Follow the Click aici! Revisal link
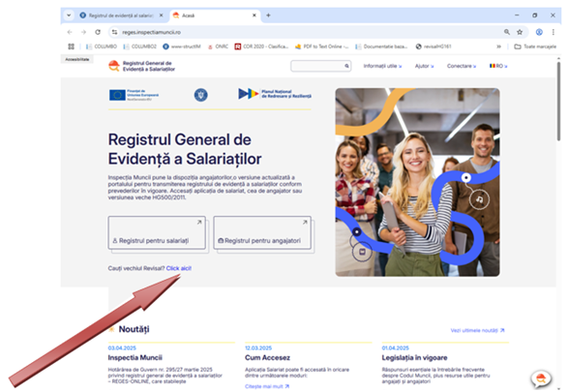This screenshot has height=392, width=569. tap(178, 268)
